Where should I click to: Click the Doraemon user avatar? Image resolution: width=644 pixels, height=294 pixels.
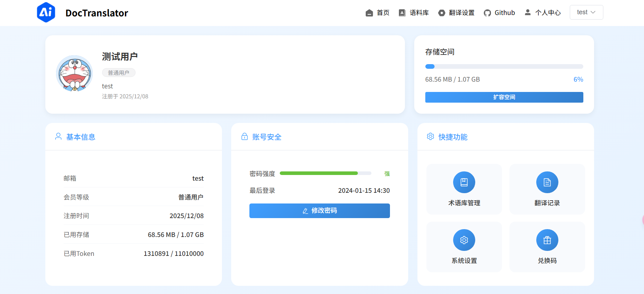75,73
